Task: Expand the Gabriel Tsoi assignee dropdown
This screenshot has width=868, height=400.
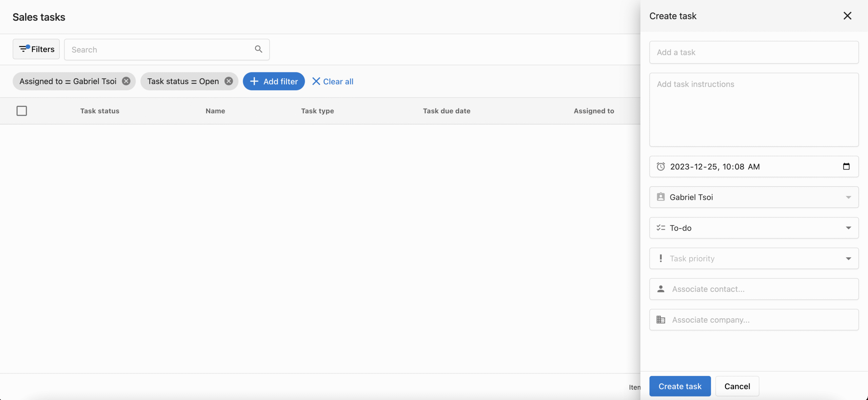Action: pos(848,197)
